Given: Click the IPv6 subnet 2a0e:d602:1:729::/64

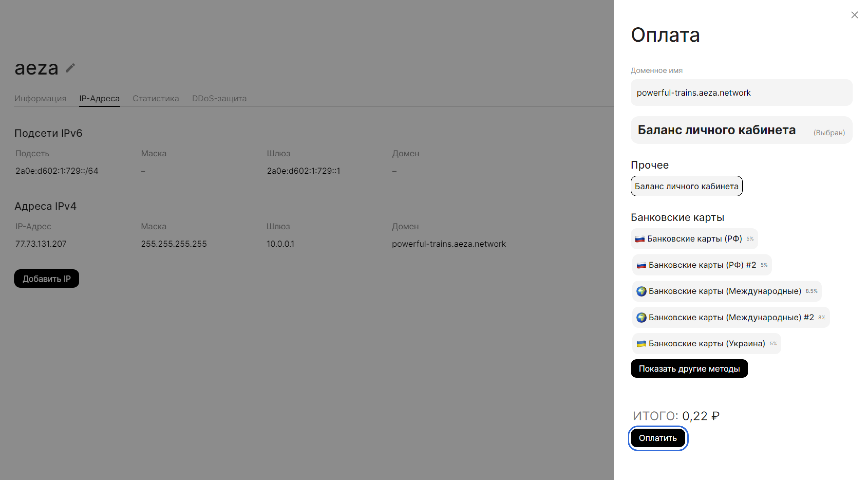Looking at the screenshot, I should pos(56,171).
